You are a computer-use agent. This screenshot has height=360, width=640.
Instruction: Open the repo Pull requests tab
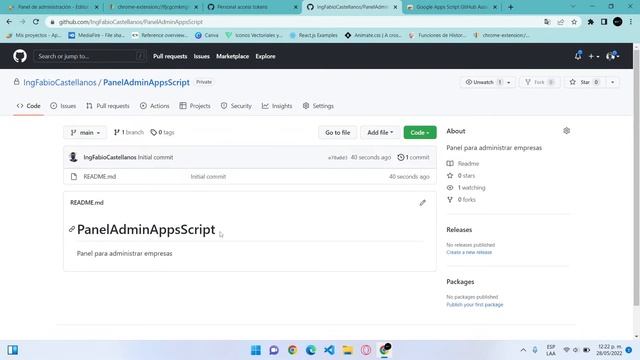tap(108, 106)
